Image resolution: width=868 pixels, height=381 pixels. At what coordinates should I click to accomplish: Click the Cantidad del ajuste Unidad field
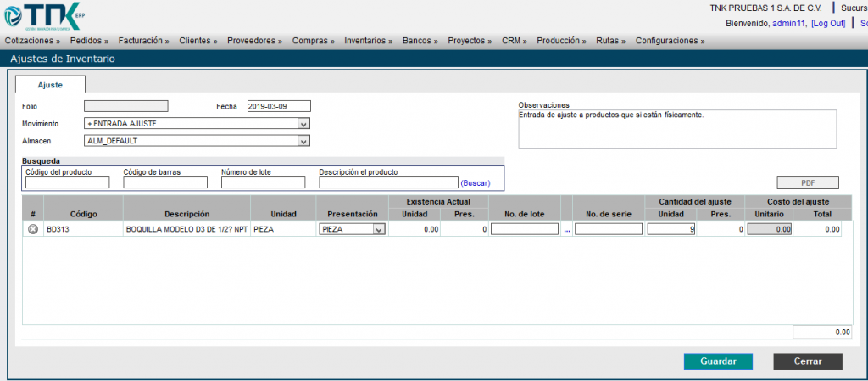670,229
